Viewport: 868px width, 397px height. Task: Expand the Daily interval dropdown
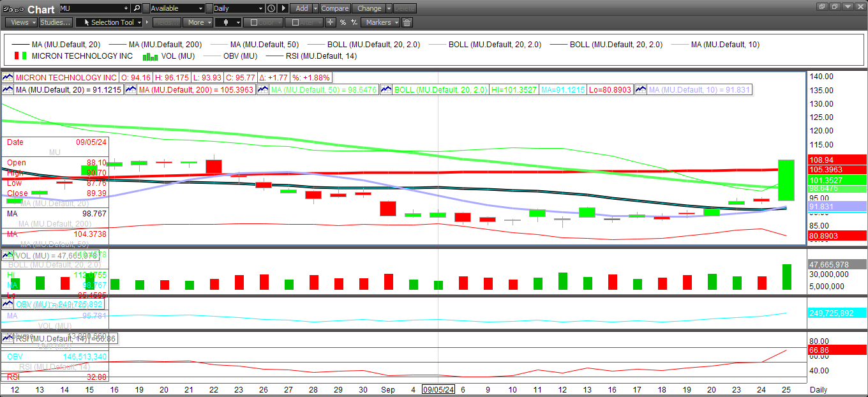pyautogui.click(x=260, y=8)
